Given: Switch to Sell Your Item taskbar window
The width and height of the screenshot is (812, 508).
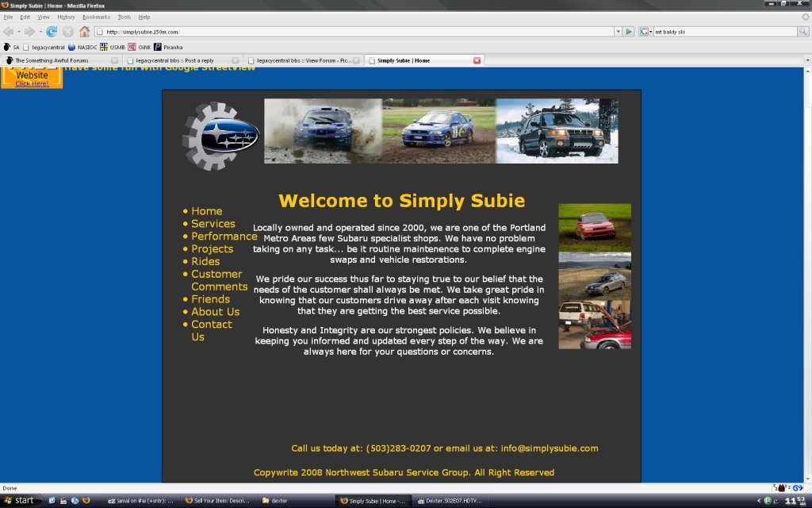Looking at the screenshot, I should pos(218,501).
